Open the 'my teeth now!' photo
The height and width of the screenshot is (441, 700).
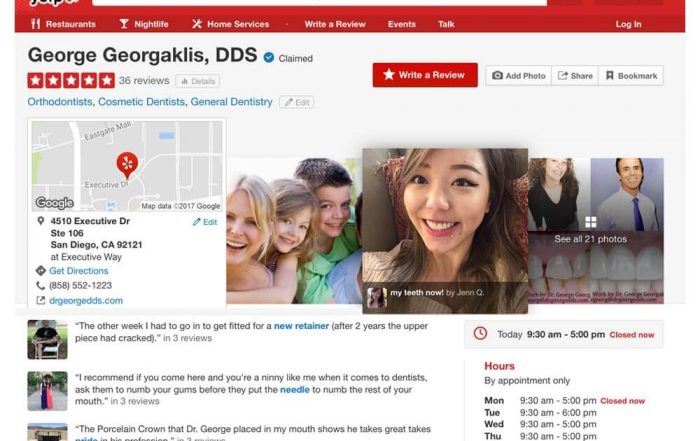point(445,231)
